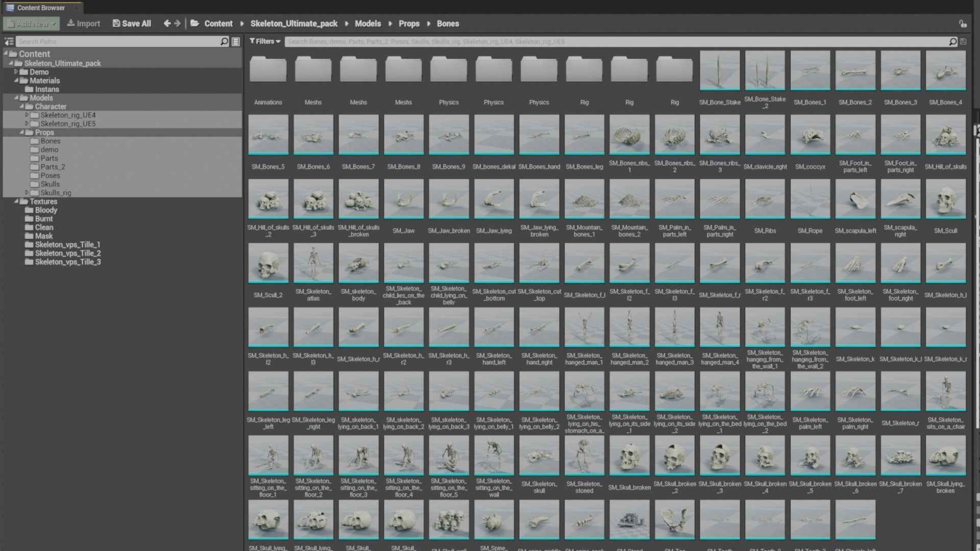Click the Save All disk icon
The height and width of the screenshot is (551, 980).
coord(116,23)
